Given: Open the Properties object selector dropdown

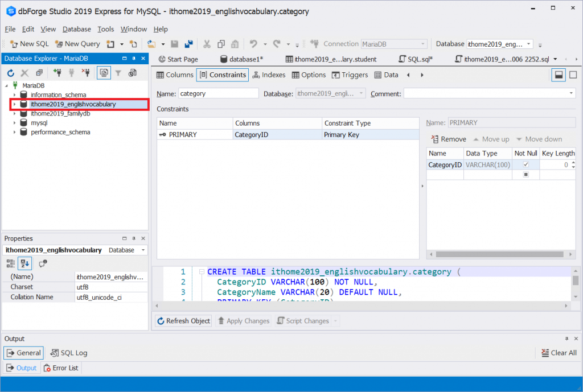Looking at the screenshot, I should (x=143, y=250).
